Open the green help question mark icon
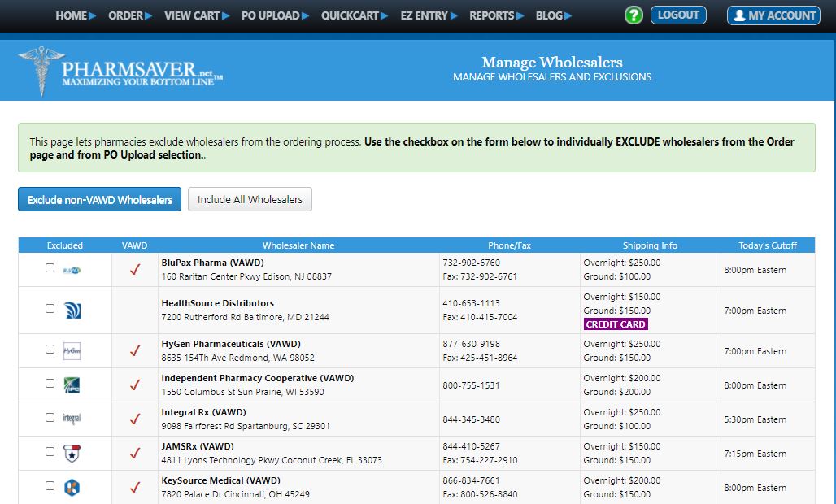This screenshot has height=504, width=836. tap(634, 15)
